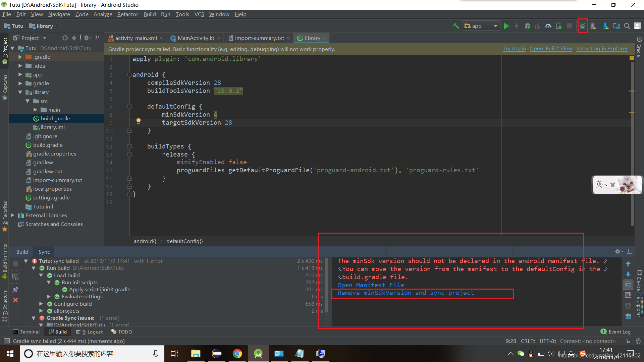Image resolution: width=644 pixels, height=362 pixels.
Task: Click the down arrow in build output
Action: [628, 274]
